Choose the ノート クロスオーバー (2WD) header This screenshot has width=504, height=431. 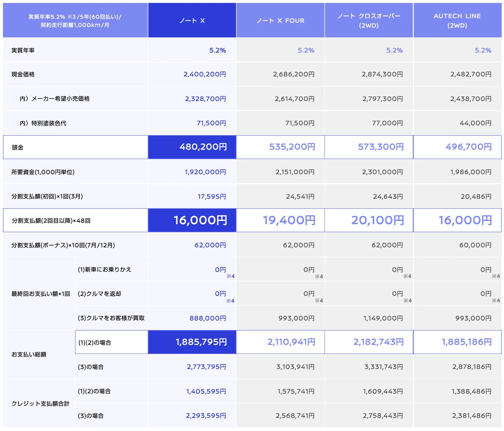click(x=369, y=20)
